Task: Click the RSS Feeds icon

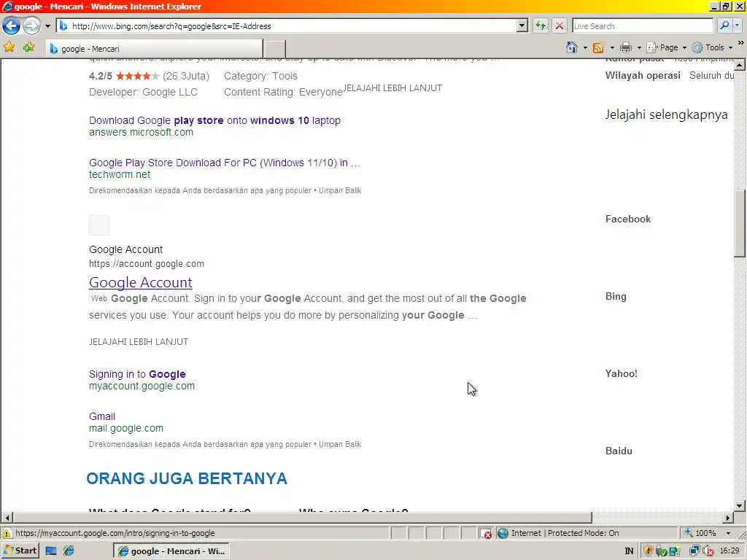Action: coord(598,47)
